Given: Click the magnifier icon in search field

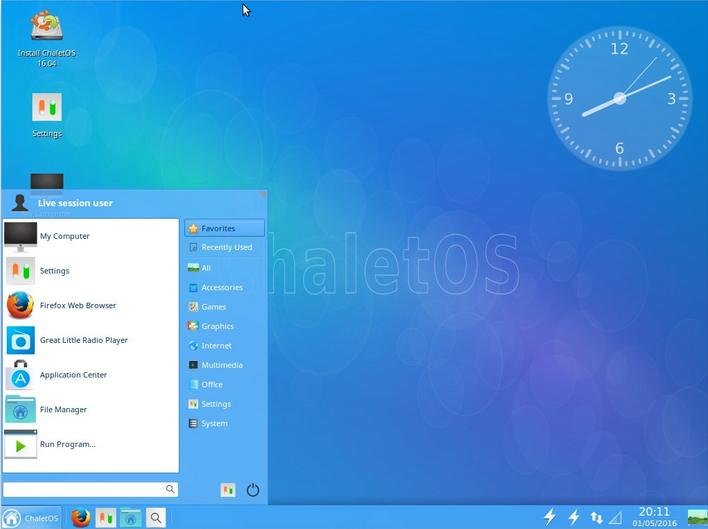Looking at the screenshot, I should click(170, 489).
